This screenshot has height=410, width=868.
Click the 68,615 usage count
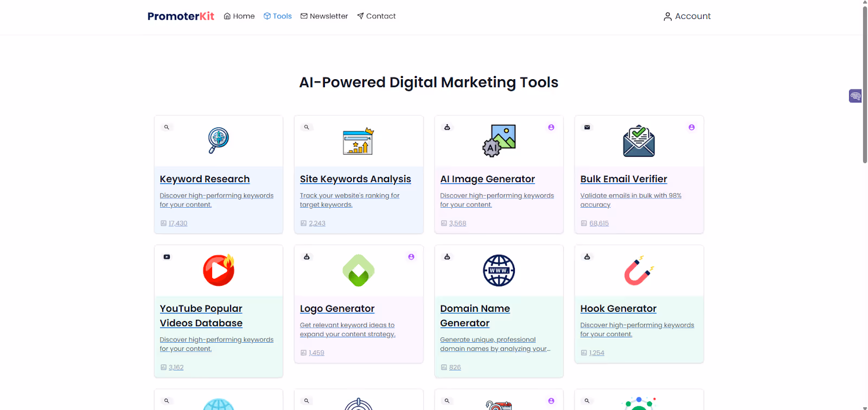pos(599,223)
